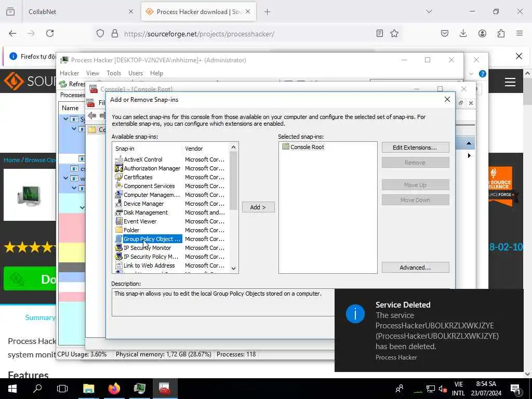Image resolution: width=532 pixels, height=399 pixels.
Task: Click Physical memory status bar entry
Action: pyautogui.click(x=164, y=354)
